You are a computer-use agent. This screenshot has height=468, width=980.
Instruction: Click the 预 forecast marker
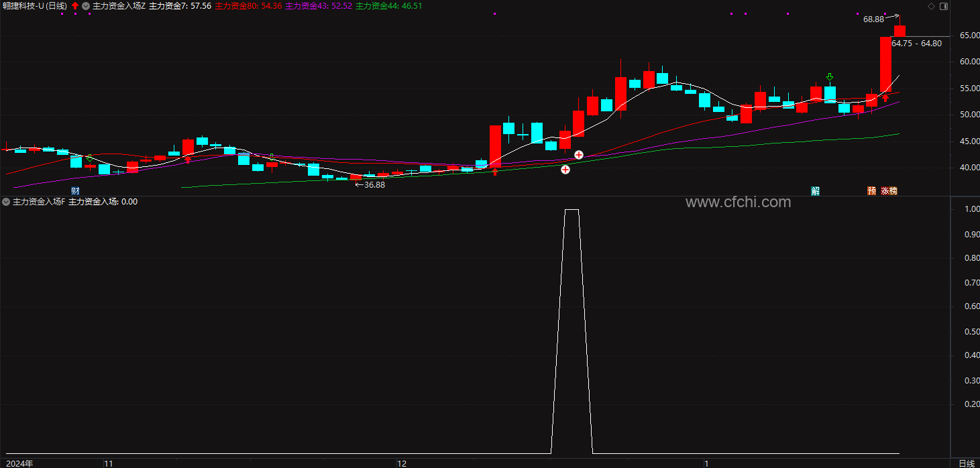coord(871,191)
